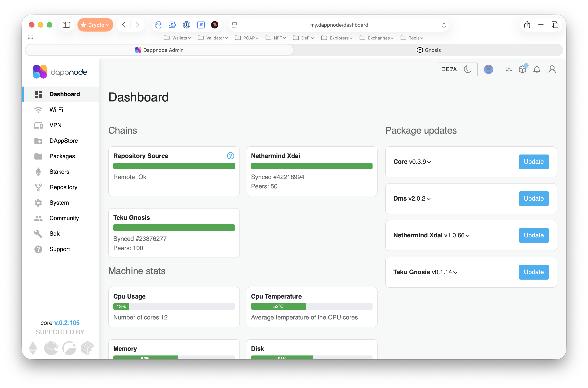The image size is (588, 388).
Task: Open the Dashboard sidebar item
Action: pyautogui.click(x=60, y=94)
